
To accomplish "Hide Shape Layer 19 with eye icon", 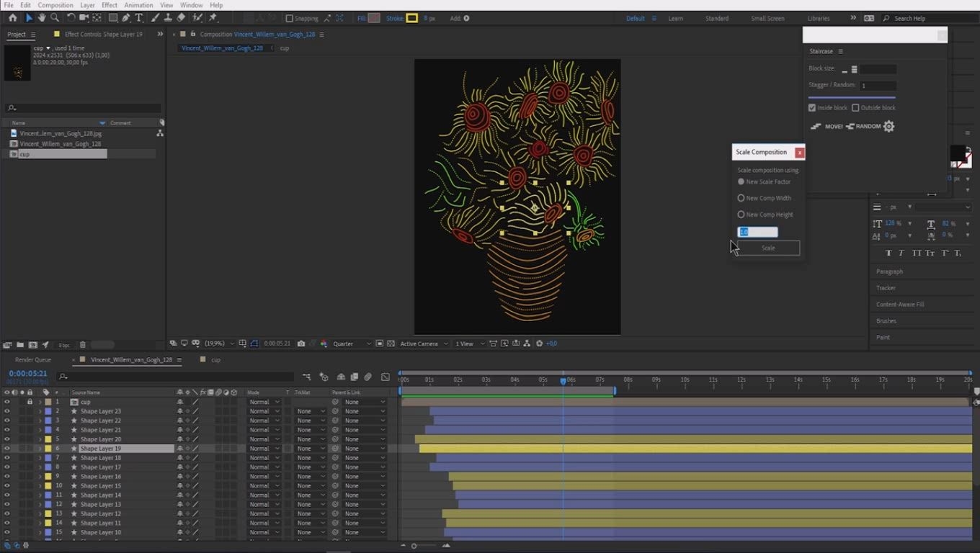I will (x=6, y=449).
